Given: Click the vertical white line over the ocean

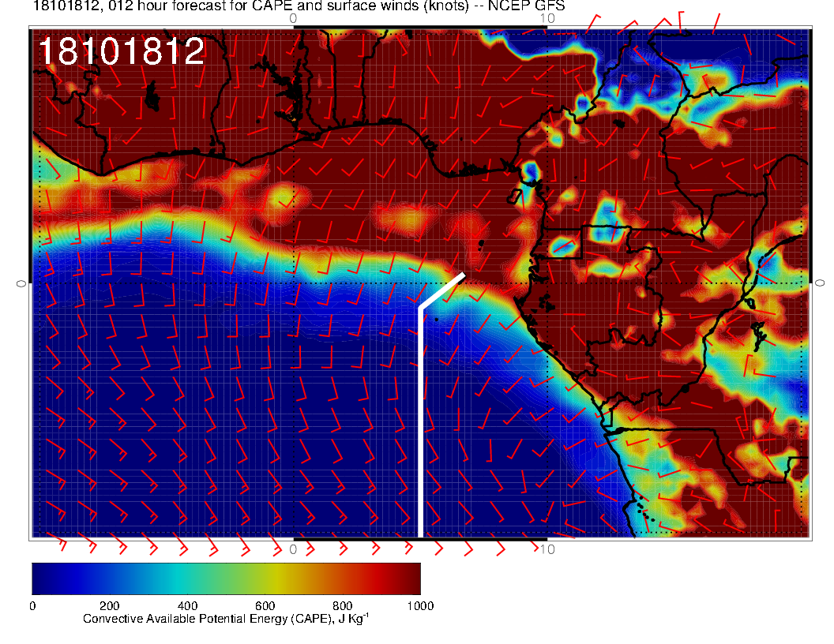Looking at the screenshot, I should point(421,418).
